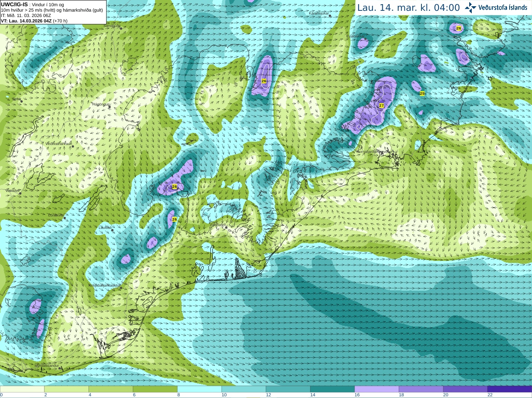The image size is (532, 398).
Task: Select the violet 20–22 m/s legend swatch
Action: point(465,389)
